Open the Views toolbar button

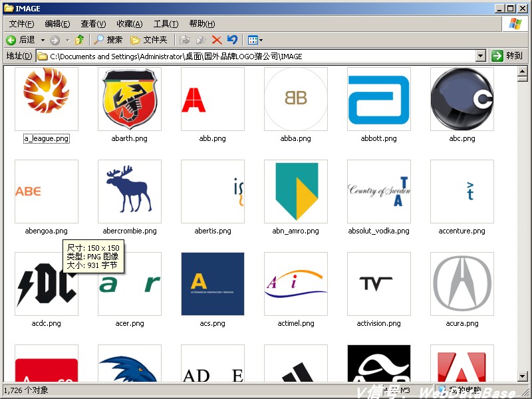coord(255,41)
